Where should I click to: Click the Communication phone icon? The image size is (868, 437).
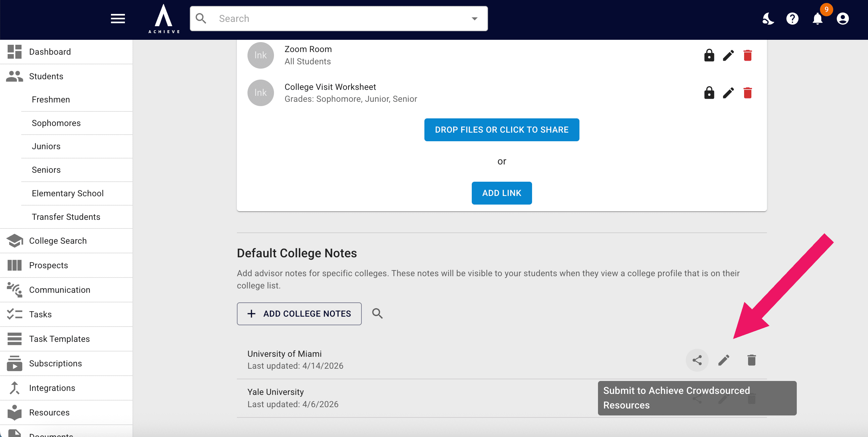coord(15,290)
